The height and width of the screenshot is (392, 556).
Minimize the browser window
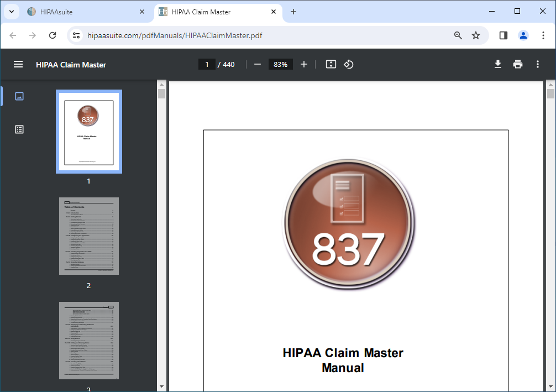point(492,12)
